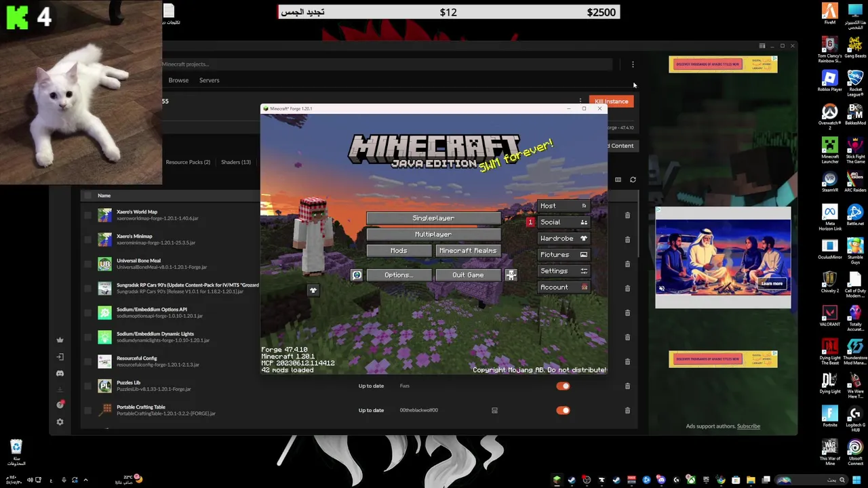Click the shirt icon below the player skin

coord(313,291)
